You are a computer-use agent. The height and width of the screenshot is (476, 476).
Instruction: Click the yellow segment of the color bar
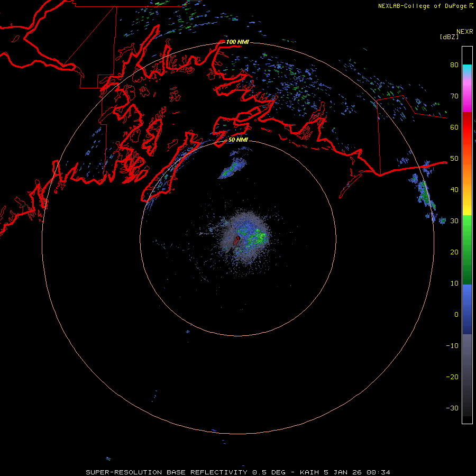pos(467,207)
